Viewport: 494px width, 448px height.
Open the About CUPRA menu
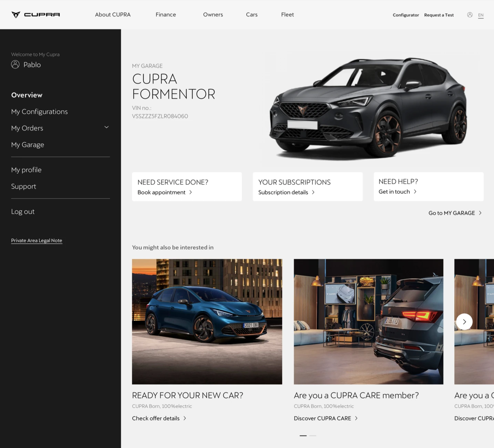coord(113,14)
